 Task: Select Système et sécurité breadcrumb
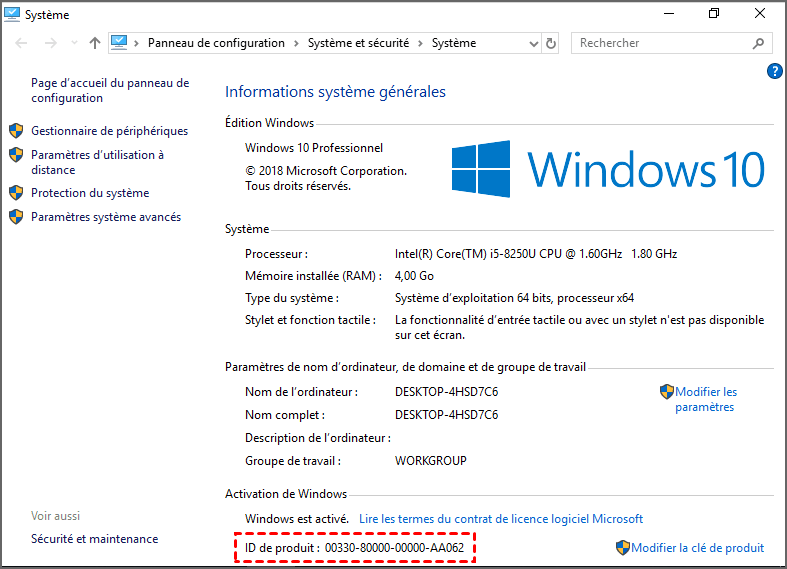point(358,43)
